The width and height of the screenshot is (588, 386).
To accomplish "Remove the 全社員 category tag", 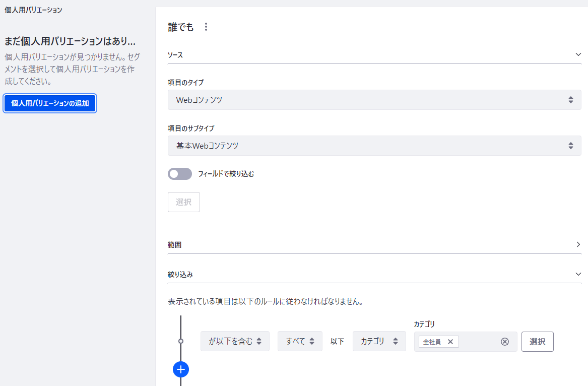I will (450, 342).
